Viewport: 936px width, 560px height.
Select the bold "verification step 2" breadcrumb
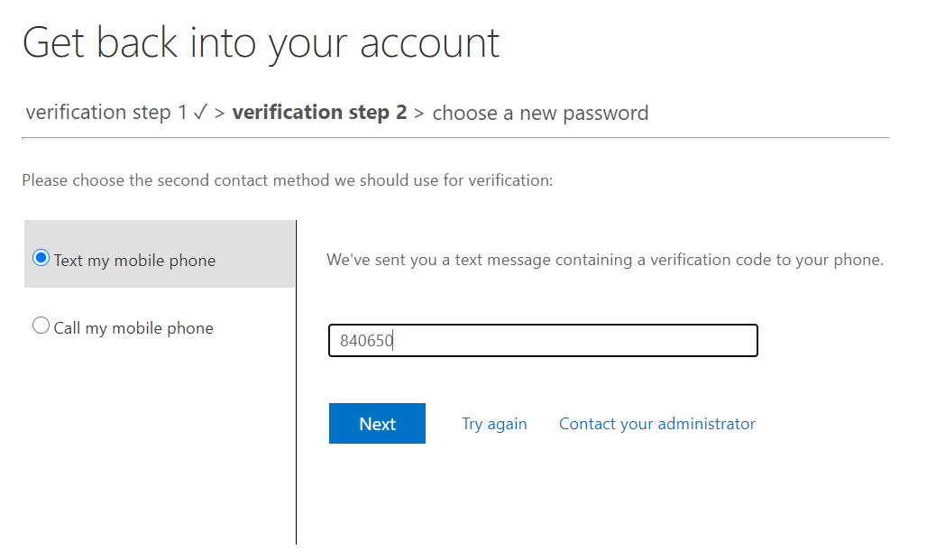pyautogui.click(x=320, y=112)
